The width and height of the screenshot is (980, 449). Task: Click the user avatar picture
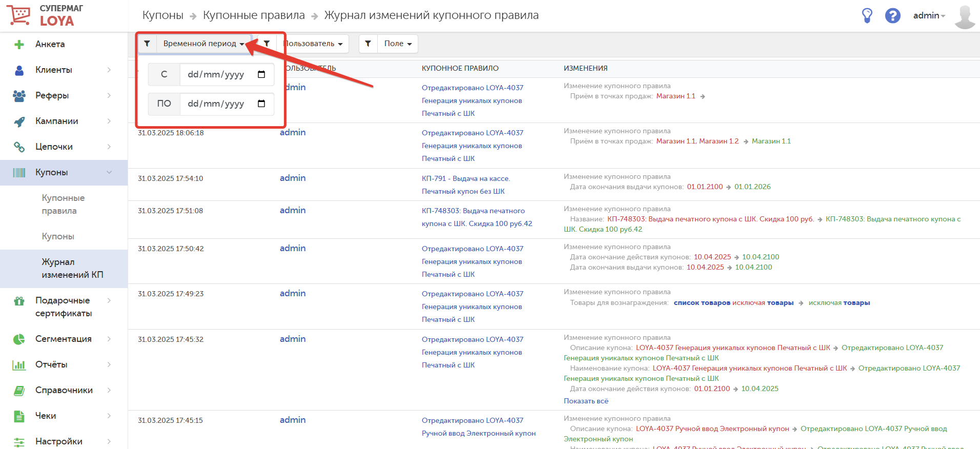[965, 16]
